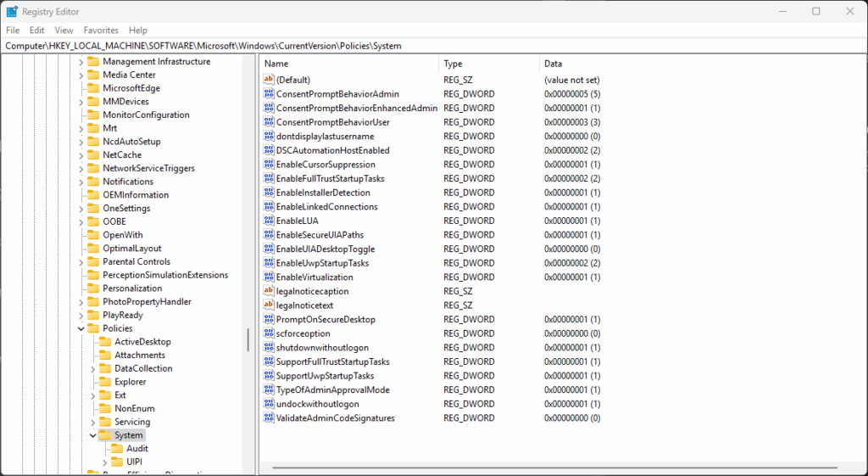Viewport: 868px width, 476px height.
Task: Select the ConsentPromptBehaviorUser value name
Action: (x=332, y=122)
